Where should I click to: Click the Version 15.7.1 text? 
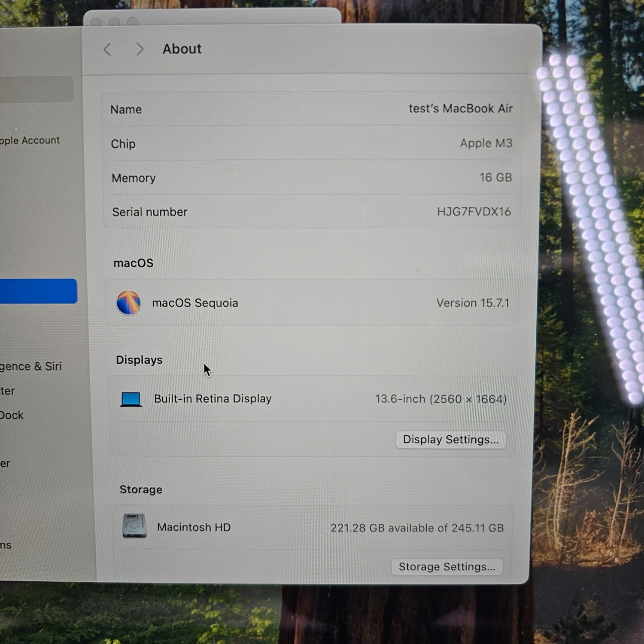coord(473,303)
